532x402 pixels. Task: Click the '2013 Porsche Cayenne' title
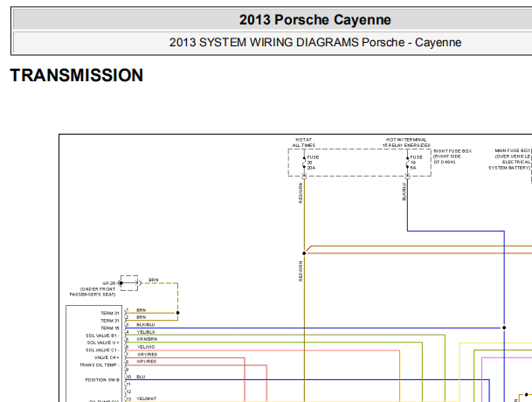(314, 20)
